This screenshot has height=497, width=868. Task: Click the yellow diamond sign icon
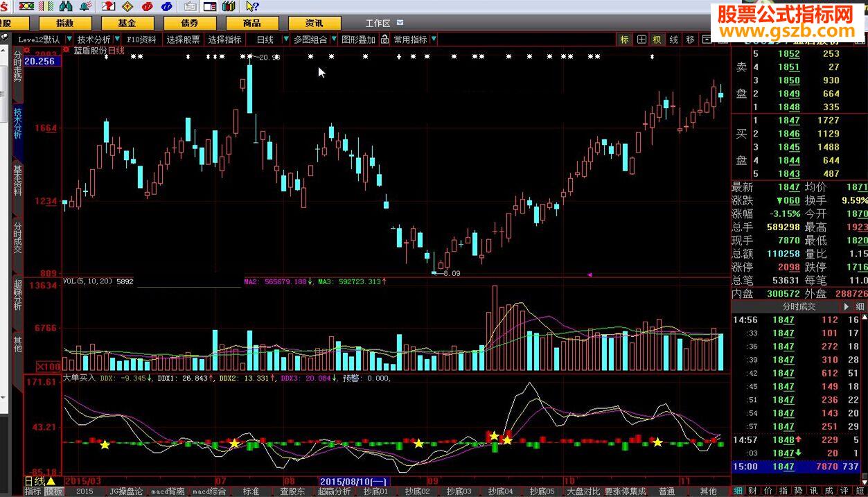point(127,6)
